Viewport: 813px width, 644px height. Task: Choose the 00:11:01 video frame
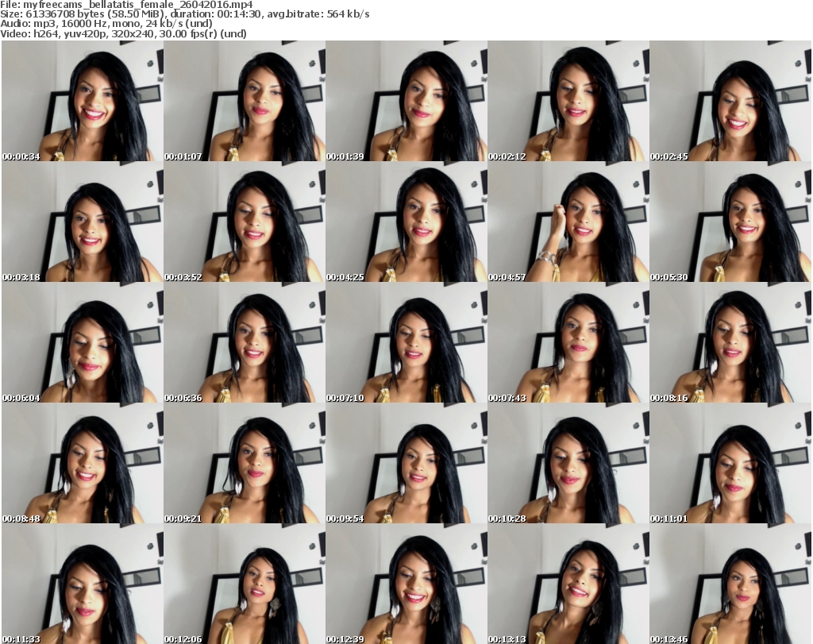(730, 464)
